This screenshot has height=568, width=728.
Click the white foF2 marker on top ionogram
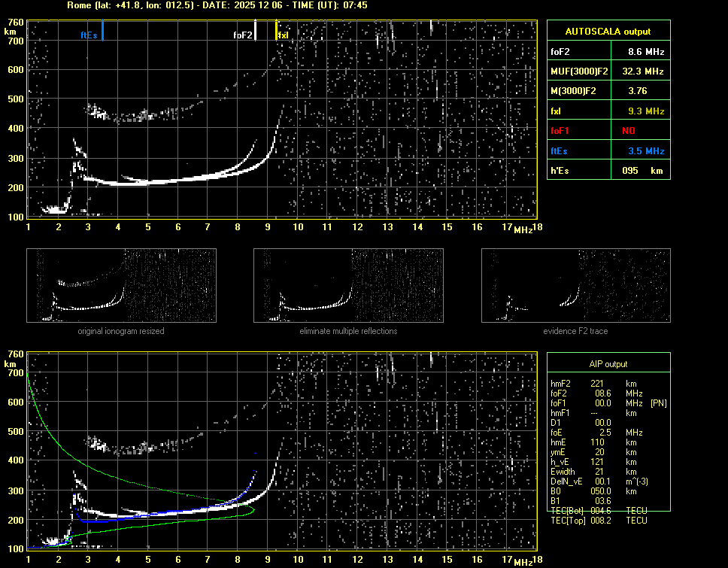[x=256, y=30]
